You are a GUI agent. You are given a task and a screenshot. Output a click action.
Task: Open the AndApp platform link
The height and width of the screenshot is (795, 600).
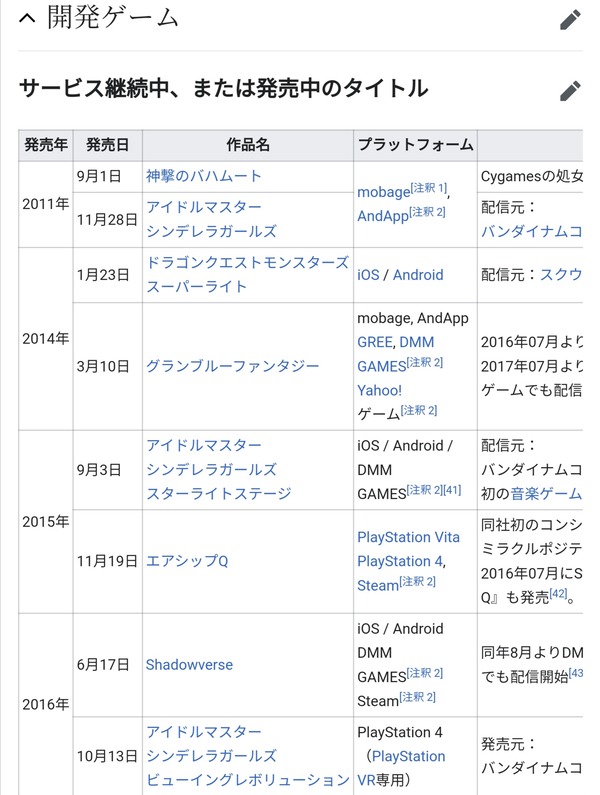coord(383,216)
